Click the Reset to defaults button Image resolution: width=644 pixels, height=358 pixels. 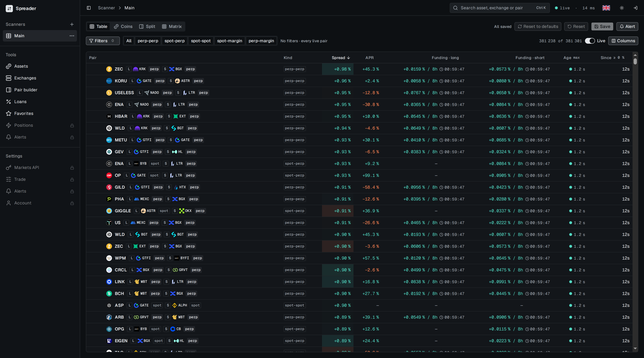tap(538, 26)
